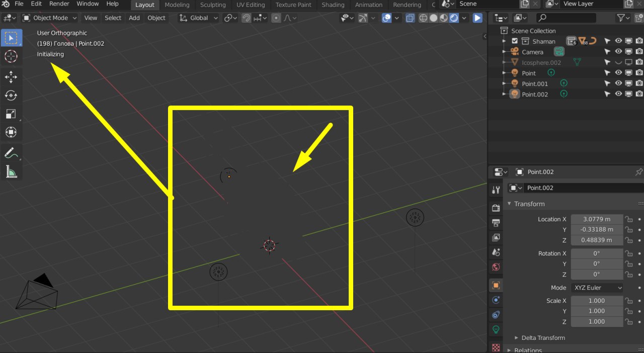
Task: Pick the Rotate tool
Action: 11,96
